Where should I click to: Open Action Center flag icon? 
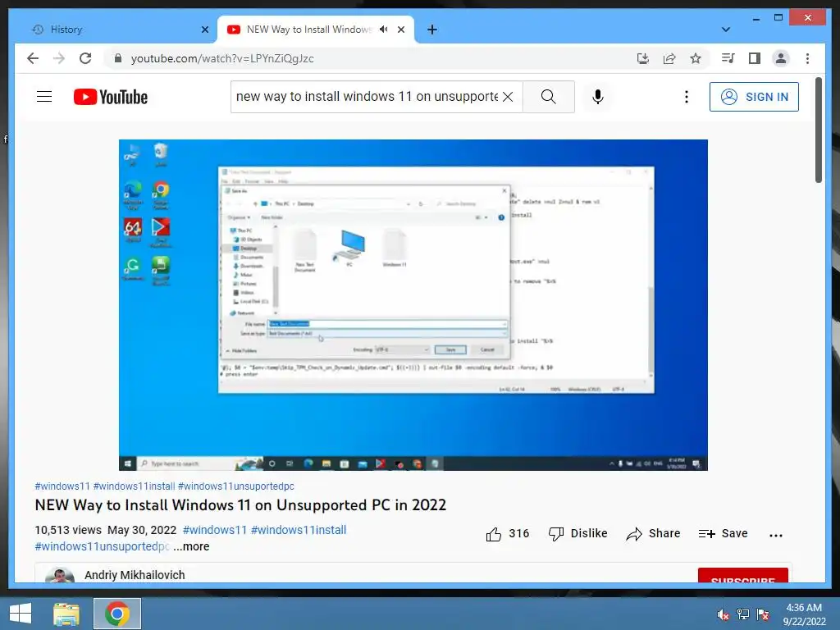[763, 614]
